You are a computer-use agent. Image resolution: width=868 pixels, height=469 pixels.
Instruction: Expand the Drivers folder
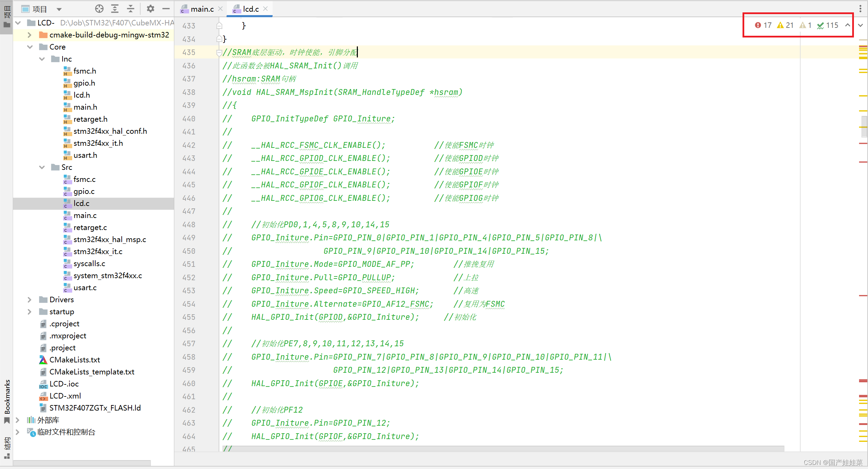tap(30, 300)
